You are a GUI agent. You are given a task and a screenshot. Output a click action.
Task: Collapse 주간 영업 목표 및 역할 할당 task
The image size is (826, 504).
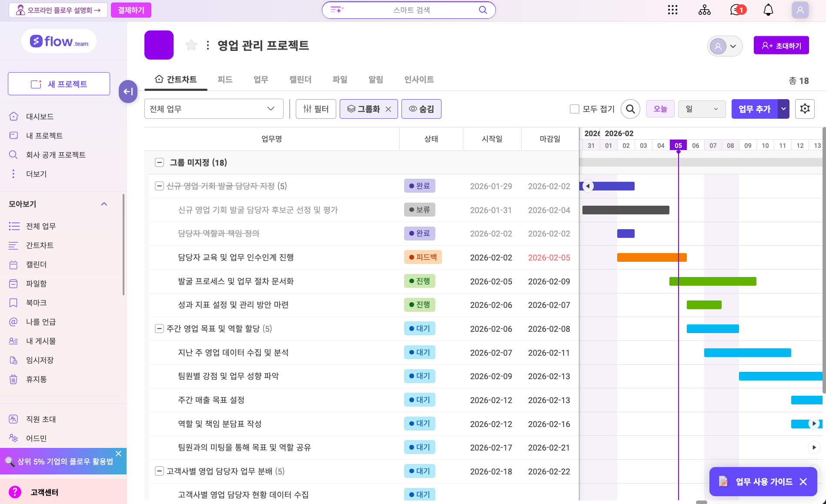[159, 329]
